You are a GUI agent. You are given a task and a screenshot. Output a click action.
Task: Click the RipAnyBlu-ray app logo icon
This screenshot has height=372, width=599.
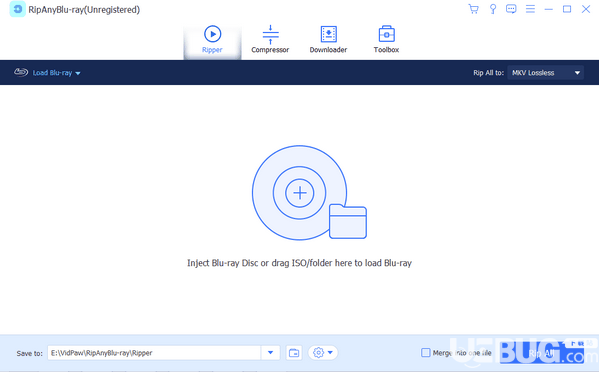click(x=18, y=9)
